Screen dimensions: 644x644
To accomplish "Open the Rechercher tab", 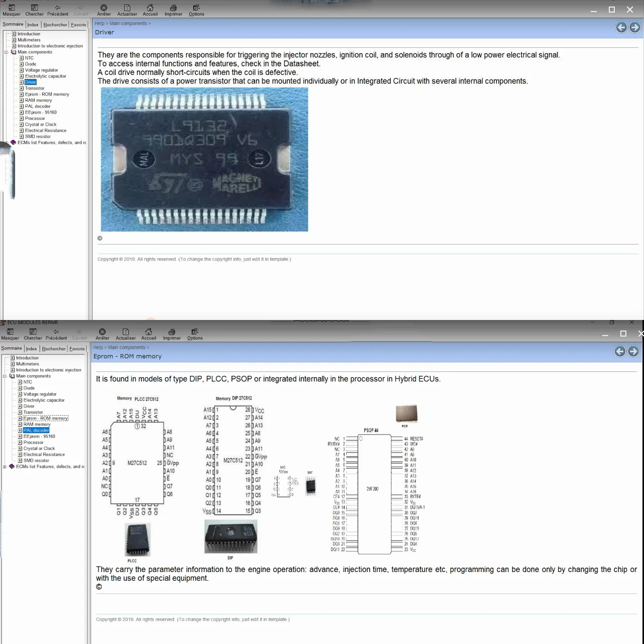I will 55,24.
